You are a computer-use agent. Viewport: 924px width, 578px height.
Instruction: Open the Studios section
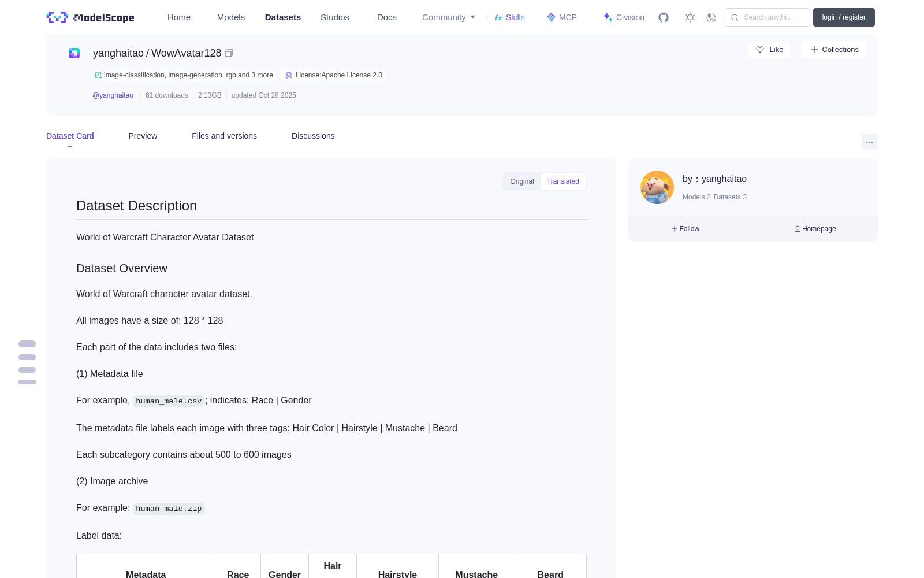pos(335,17)
